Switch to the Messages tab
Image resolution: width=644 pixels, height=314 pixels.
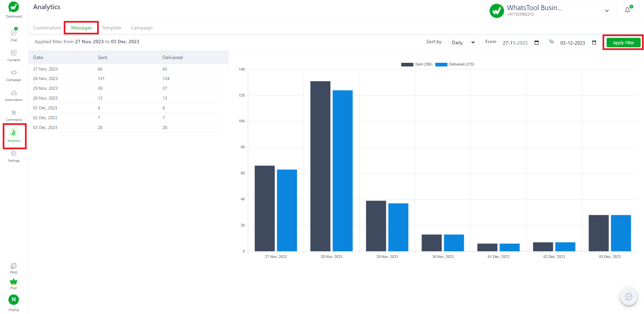[x=82, y=28]
